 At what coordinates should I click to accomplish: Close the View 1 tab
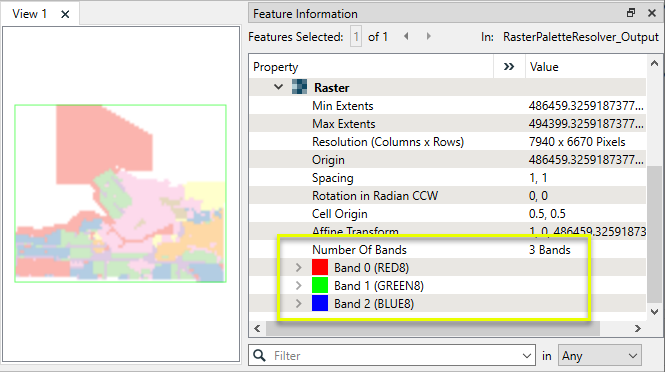pos(65,14)
